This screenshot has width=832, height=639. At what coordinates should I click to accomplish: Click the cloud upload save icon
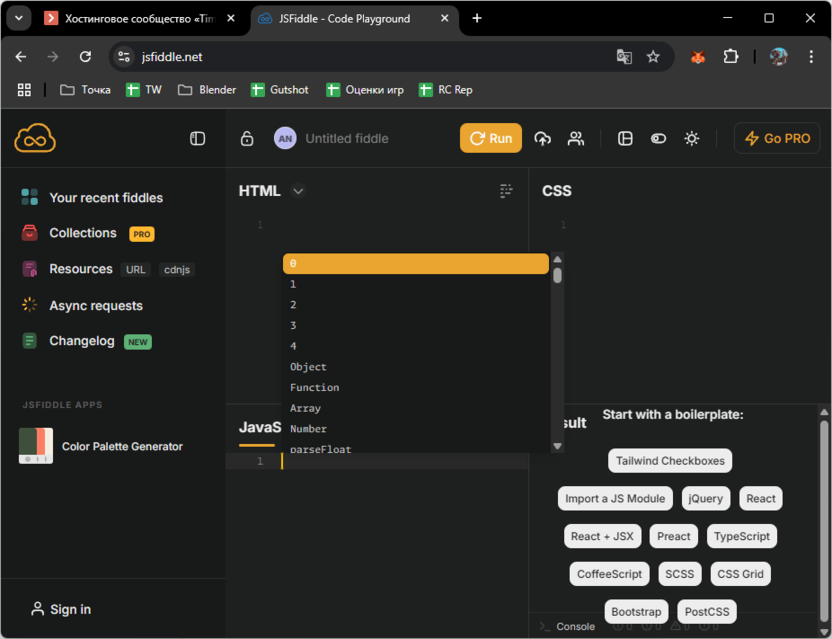542,139
